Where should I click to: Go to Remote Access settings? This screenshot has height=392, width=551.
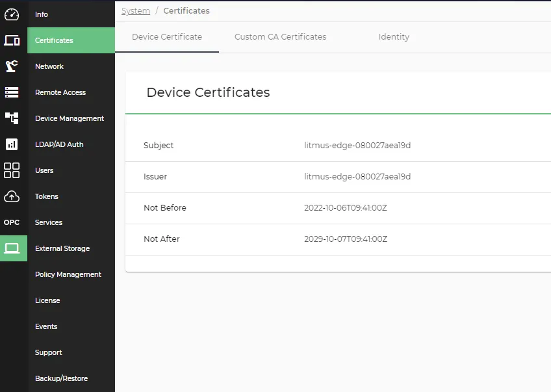pyautogui.click(x=60, y=92)
